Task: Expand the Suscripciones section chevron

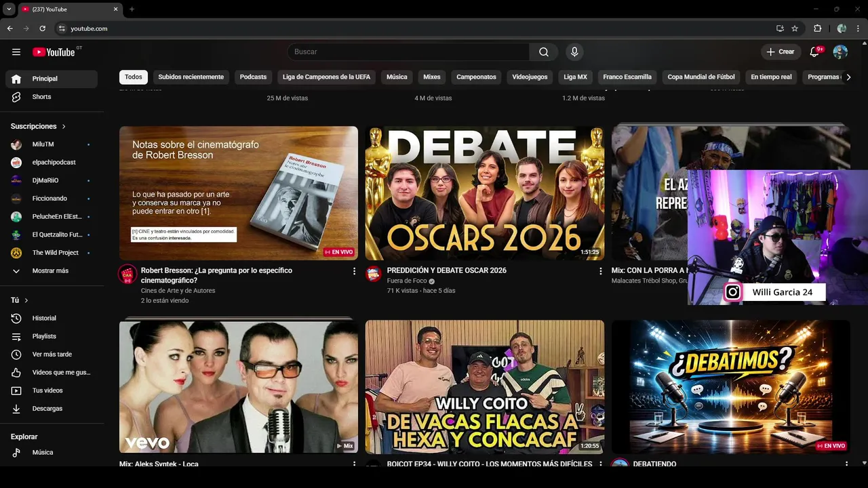Action: pyautogui.click(x=64, y=127)
